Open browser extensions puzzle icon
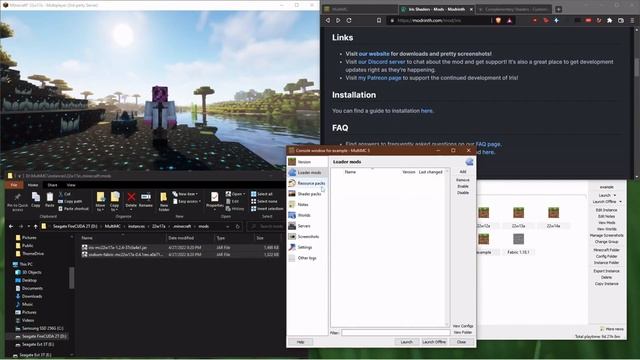 click(610, 20)
